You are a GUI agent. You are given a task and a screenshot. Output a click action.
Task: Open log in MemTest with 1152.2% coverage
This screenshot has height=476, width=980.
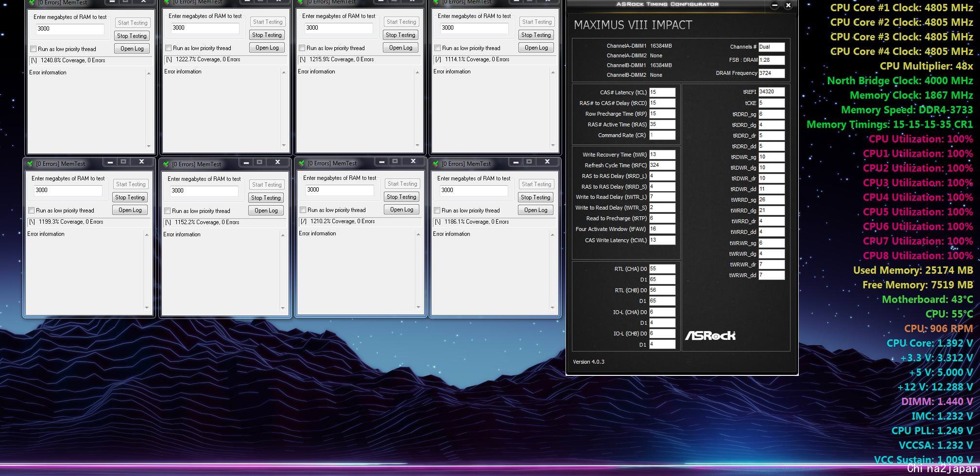tap(266, 211)
